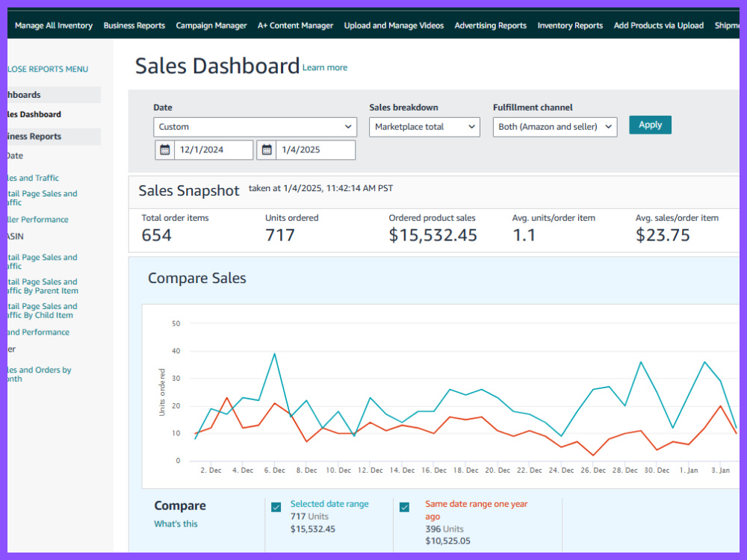
Task: Open Sales and Traffic report in sidebar
Action: coord(34,178)
